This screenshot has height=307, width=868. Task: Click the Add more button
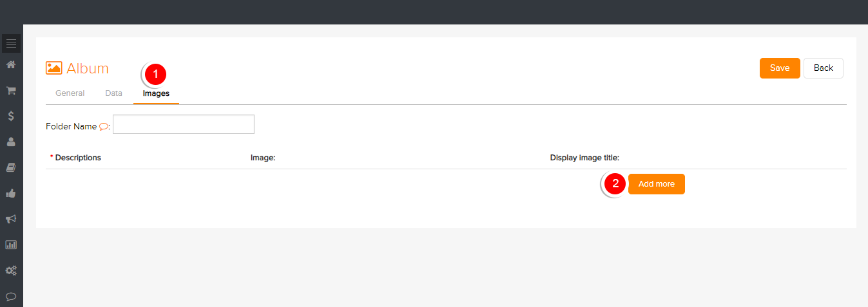point(657,184)
